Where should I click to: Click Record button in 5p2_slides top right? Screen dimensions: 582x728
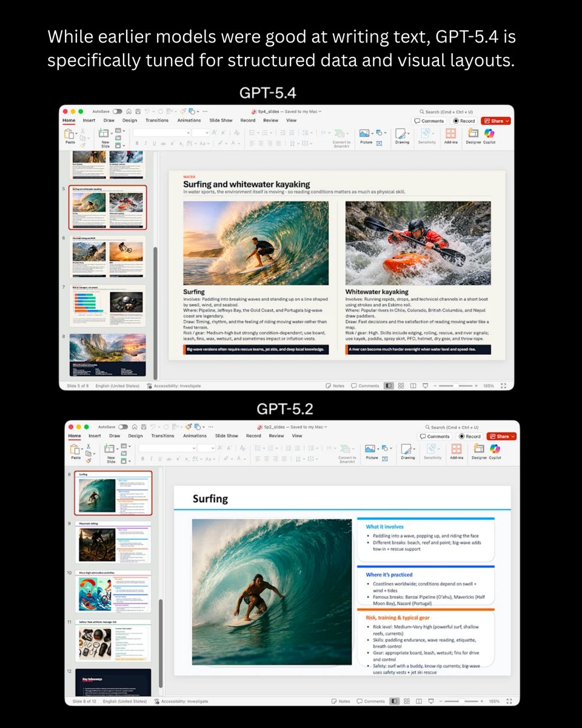(470, 436)
